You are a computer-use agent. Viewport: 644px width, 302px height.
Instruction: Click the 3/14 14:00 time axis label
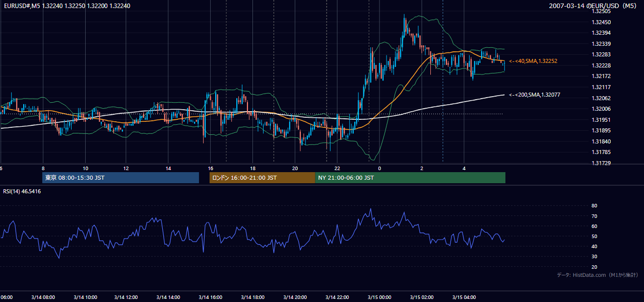168,297
